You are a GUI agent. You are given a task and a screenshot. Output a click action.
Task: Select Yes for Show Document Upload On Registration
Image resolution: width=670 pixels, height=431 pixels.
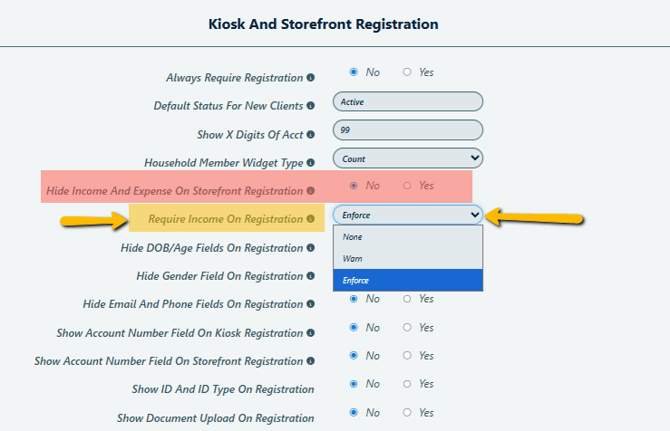pyautogui.click(x=407, y=412)
